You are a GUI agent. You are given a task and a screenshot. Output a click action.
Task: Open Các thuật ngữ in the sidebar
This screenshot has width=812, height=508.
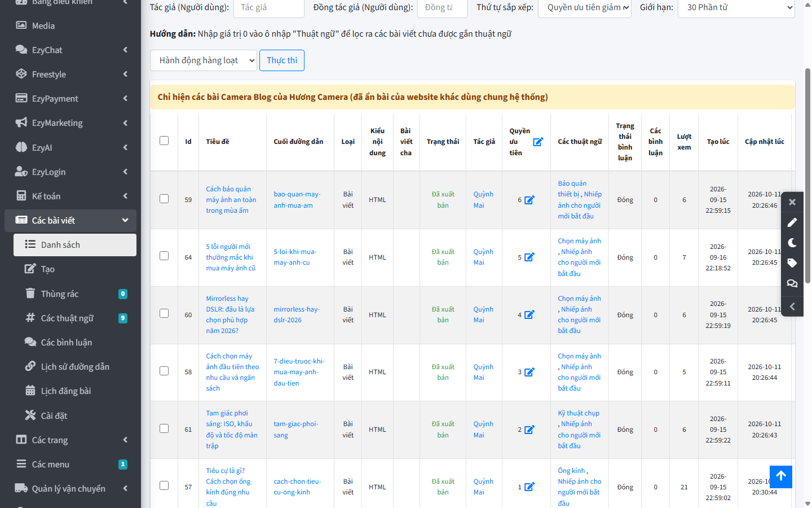click(75, 318)
